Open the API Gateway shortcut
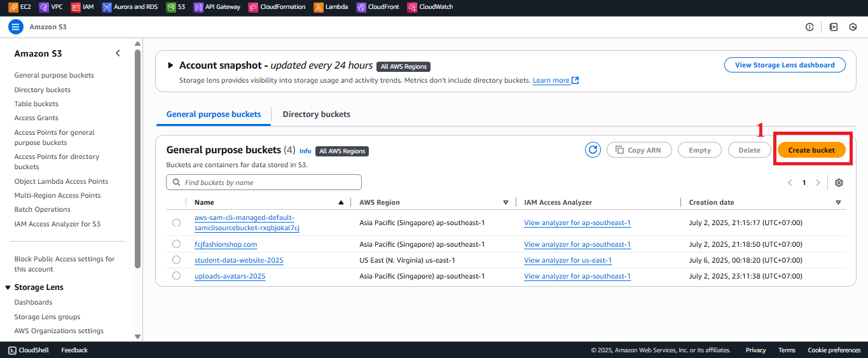The height and width of the screenshot is (358, 868). click(217, 7)
